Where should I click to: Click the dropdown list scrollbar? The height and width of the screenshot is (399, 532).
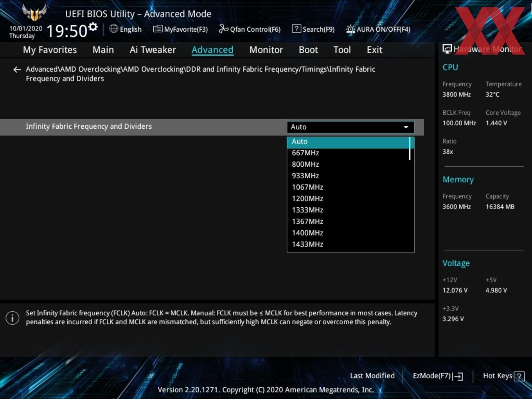[410, 149]
